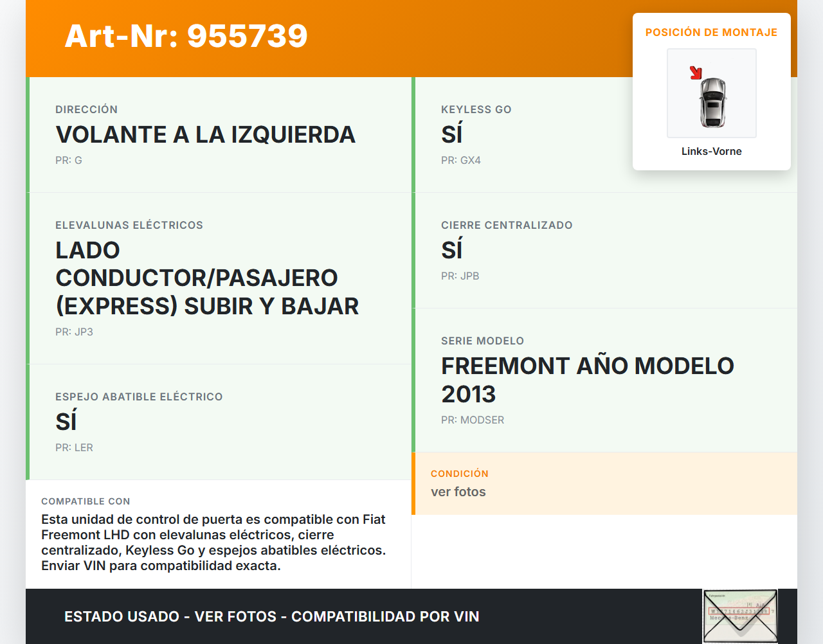This screenshot has width=823, height=644.
Task: Click the Art-Nr: 955739 title
Action: (x=186, y=36)
